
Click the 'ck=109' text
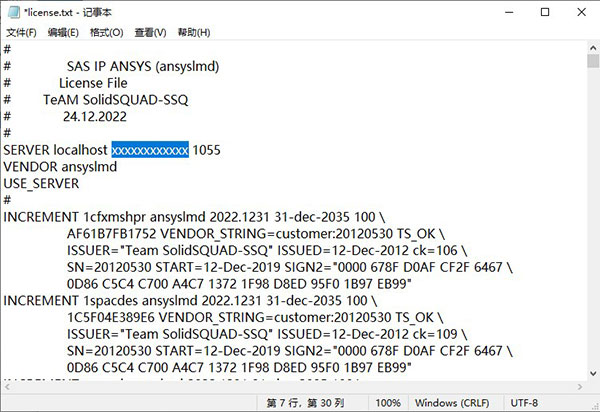pos(435,334)
